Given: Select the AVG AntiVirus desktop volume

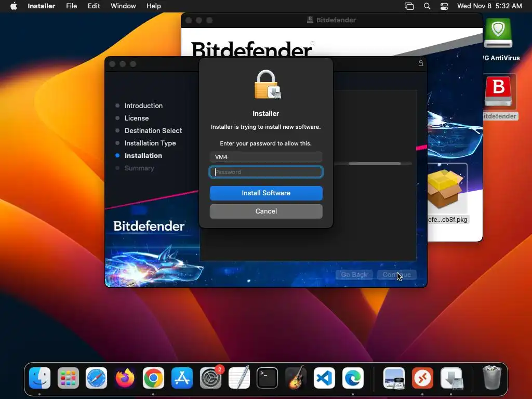Looking at the screenshot, I should point(498,33).
